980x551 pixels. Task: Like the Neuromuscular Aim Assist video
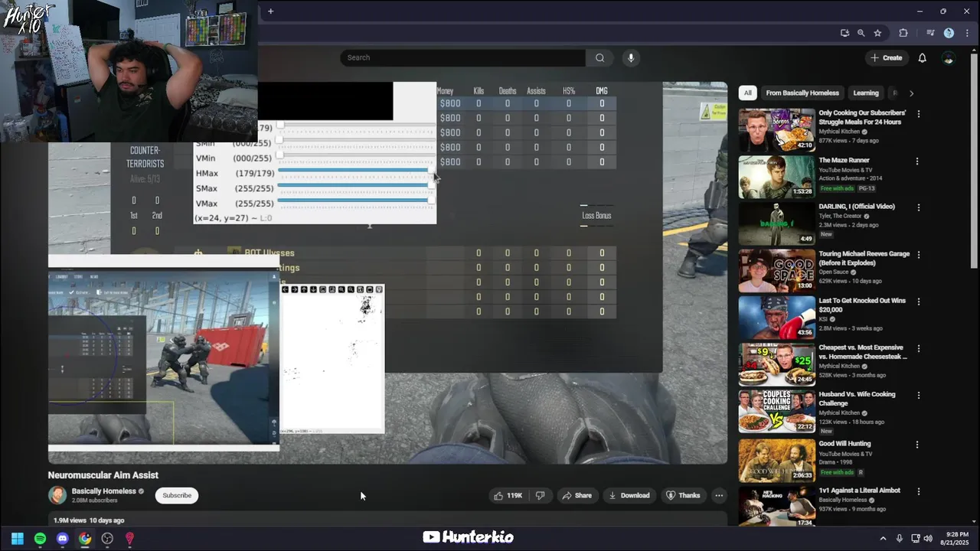click(508, 495)
